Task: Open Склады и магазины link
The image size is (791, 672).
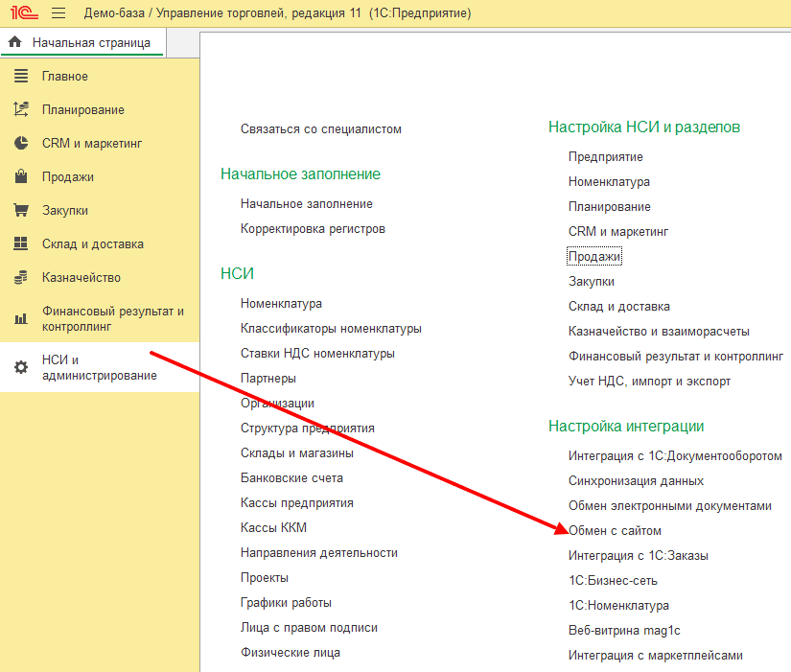Action: (297, 453)
